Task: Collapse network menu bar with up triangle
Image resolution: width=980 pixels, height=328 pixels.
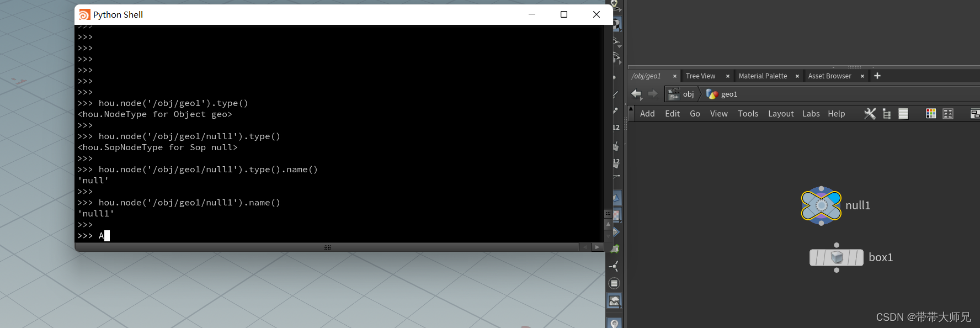Action: pos(631,109)
